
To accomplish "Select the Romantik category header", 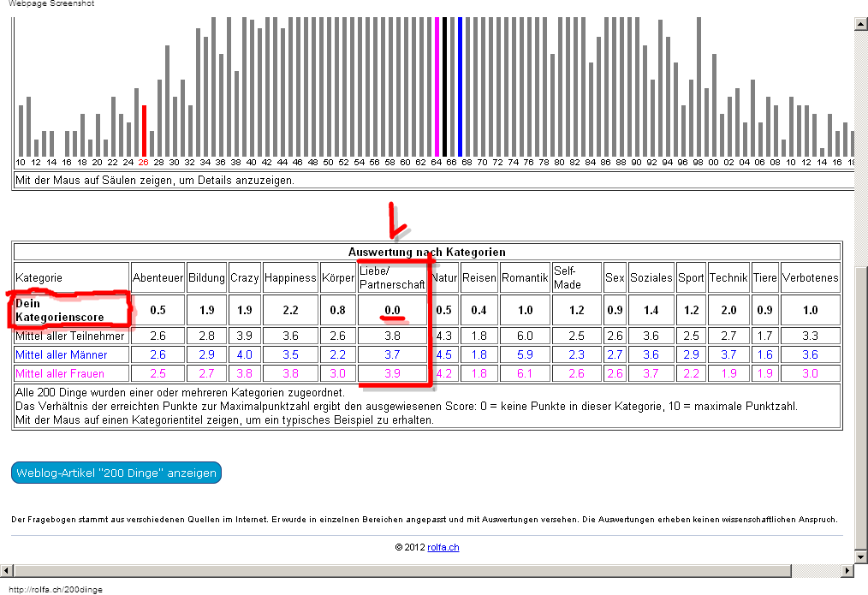I will (x=525, y=277).
